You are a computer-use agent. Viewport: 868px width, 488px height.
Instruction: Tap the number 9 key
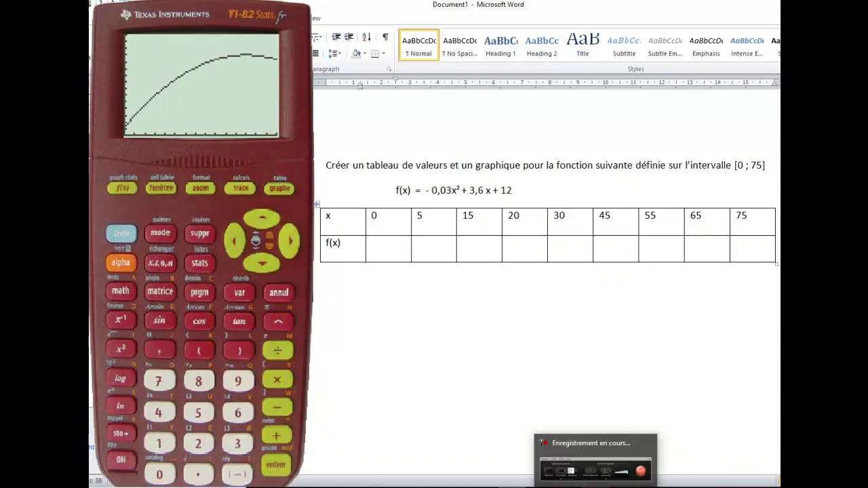238,382
